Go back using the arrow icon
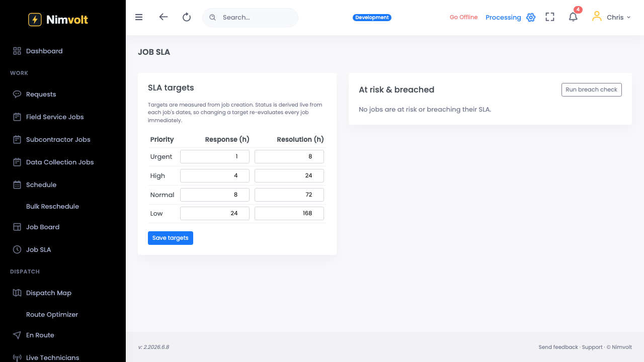This screenshot has width=644, height=362. point(163,17)
